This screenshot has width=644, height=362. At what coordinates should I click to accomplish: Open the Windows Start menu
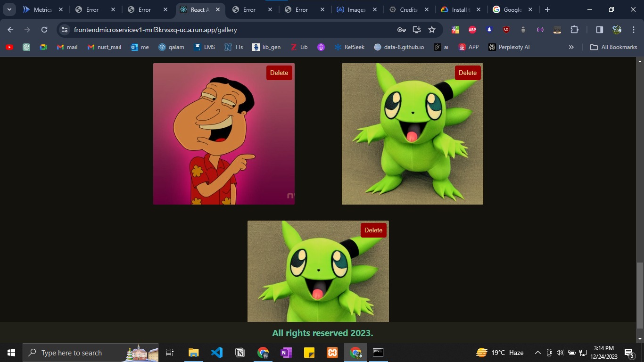click(x=11, y=353)
